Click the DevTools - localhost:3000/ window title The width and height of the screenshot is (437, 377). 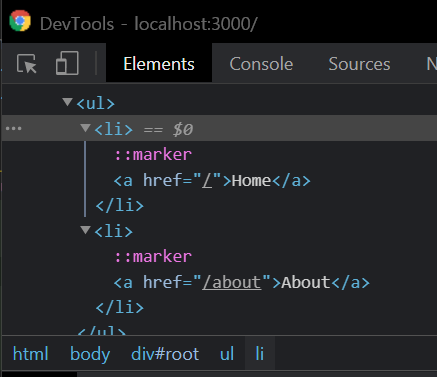[x=149, y=24]
